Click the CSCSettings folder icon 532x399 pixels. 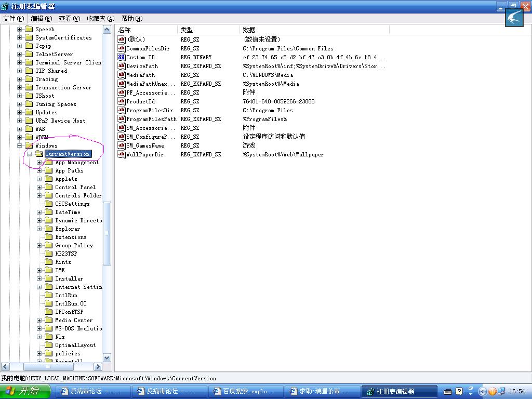pos(49,204)
